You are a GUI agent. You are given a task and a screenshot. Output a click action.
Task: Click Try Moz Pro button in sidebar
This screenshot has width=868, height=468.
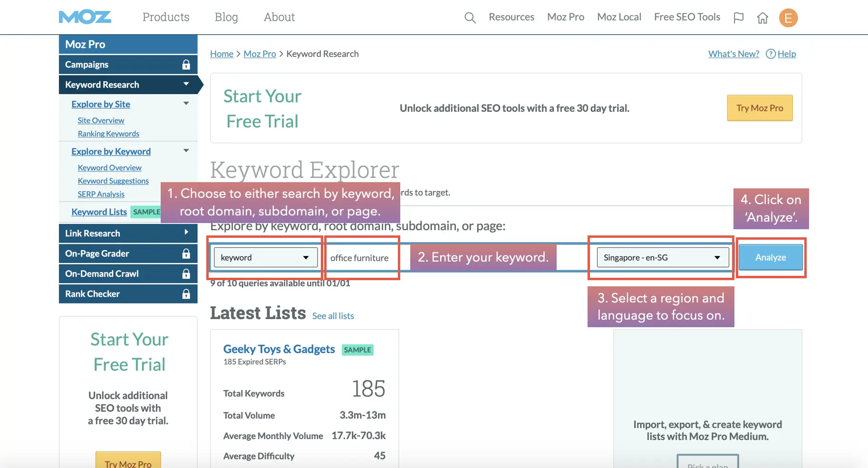coord(128,460)
